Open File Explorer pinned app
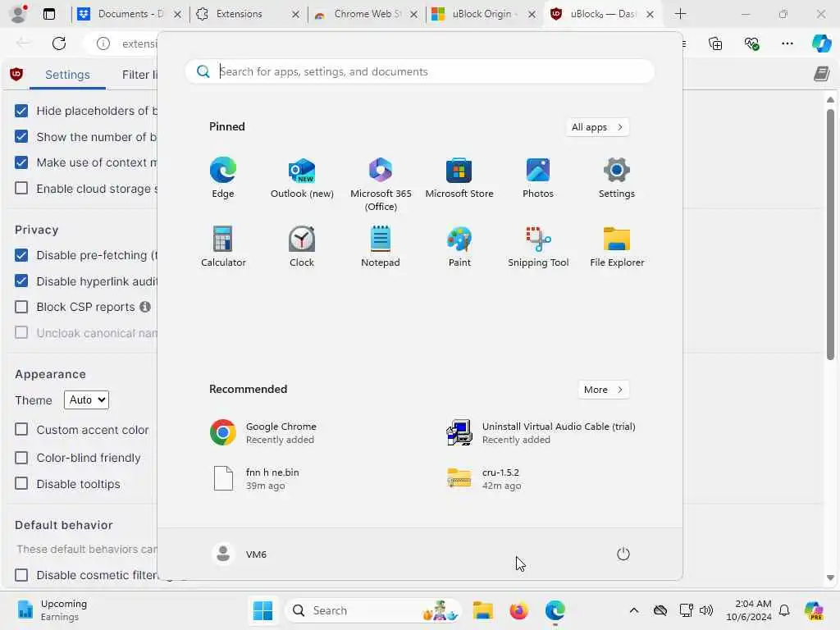This screenshot has width=840, height=630. [x=617, y=246]
